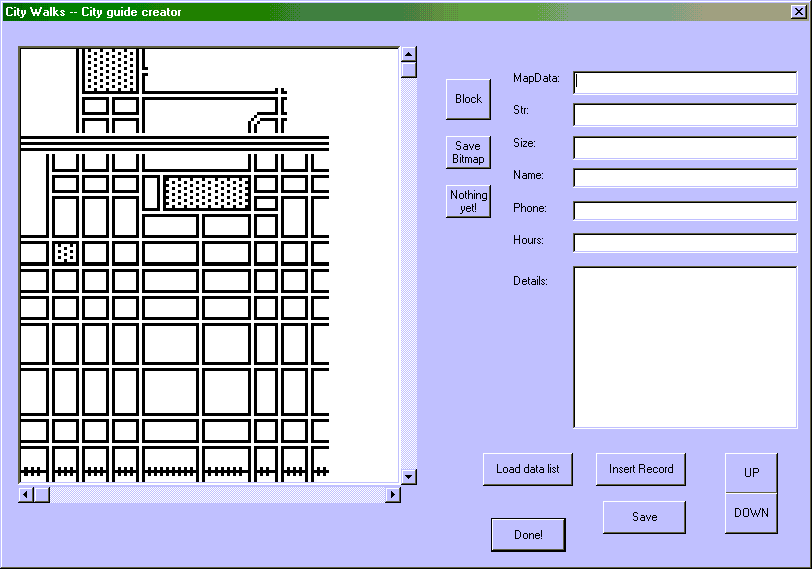The image size is (812, 569).
Task: Click the dotted block at the map's top
Action: click(111, 70)
